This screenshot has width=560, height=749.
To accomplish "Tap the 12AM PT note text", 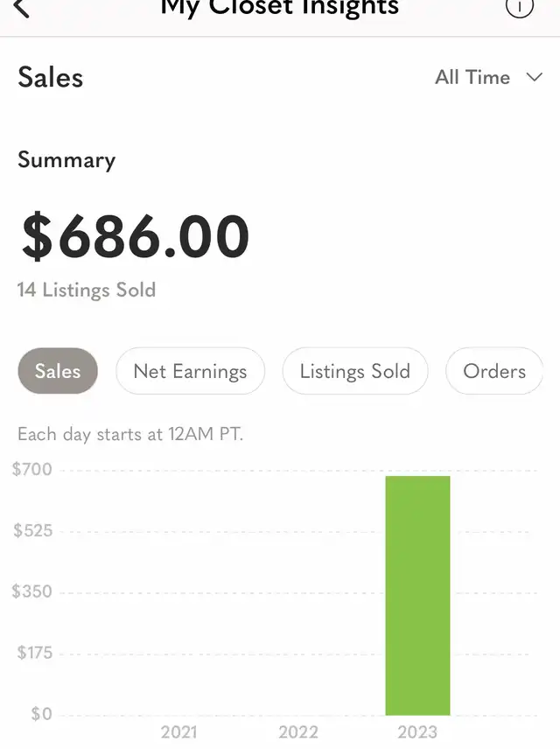I will tap(130, 434).
